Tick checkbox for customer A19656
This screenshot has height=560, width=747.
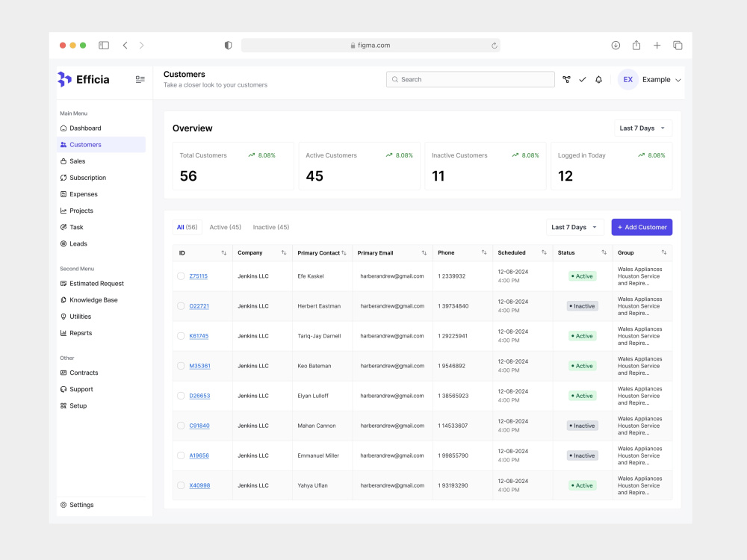tap(181, 455)
